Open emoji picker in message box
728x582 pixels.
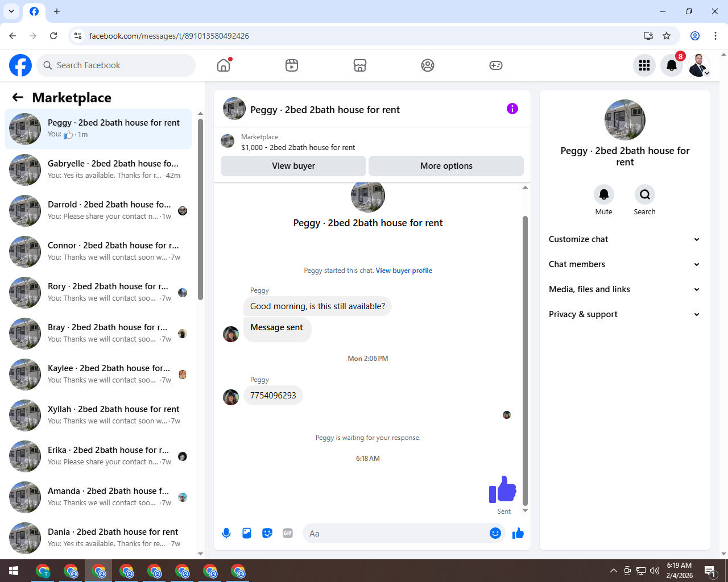click(495, 533)
